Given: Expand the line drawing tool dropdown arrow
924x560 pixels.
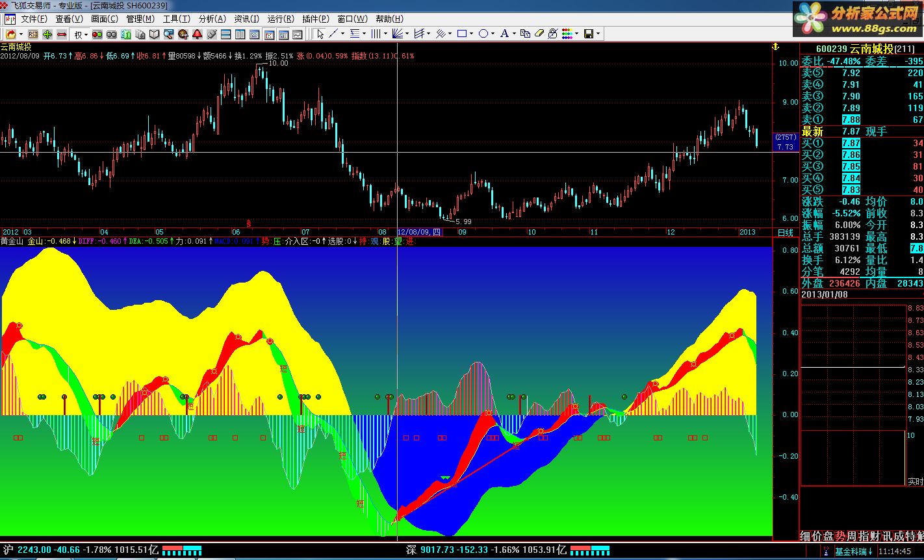Looking at the screenshot, I should pos(342,34).
